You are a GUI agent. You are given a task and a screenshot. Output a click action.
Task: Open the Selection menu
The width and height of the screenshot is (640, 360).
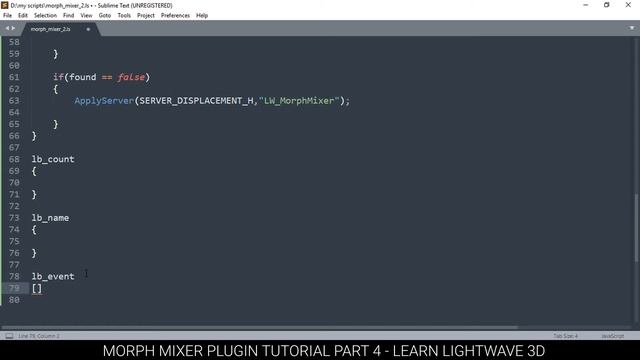(x=45, y=16)
